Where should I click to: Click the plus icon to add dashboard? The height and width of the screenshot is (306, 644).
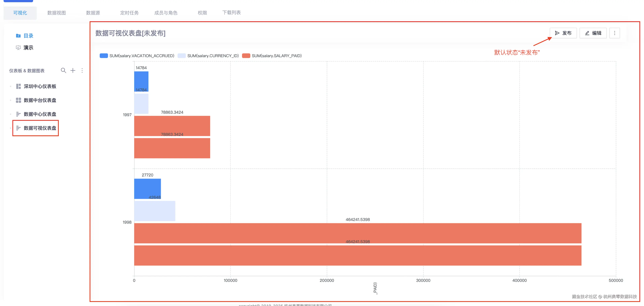(73, 71)
